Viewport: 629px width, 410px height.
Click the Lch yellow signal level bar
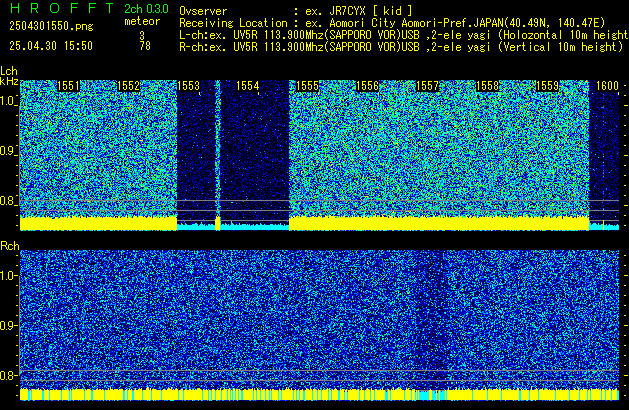point(439,223)
